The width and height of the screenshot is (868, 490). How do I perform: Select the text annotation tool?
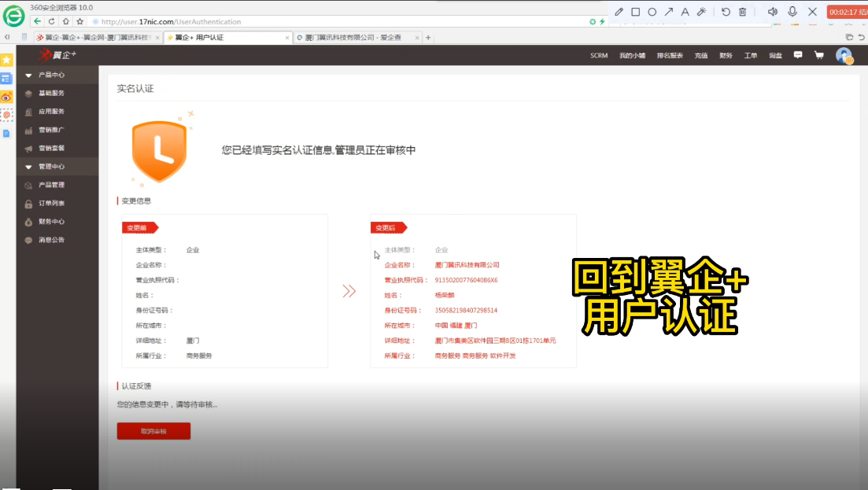685,12
